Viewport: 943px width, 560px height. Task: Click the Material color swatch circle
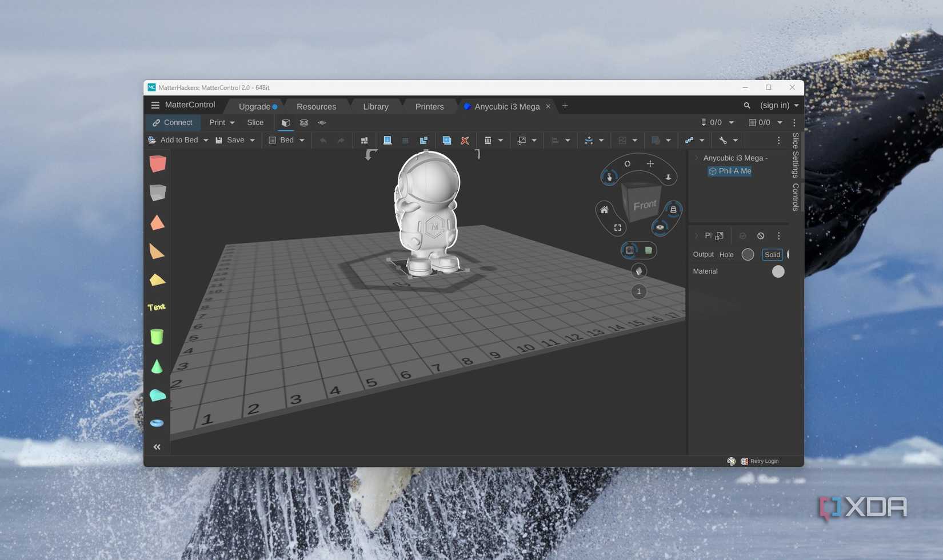pyautogui.click(x=778, y=271)
